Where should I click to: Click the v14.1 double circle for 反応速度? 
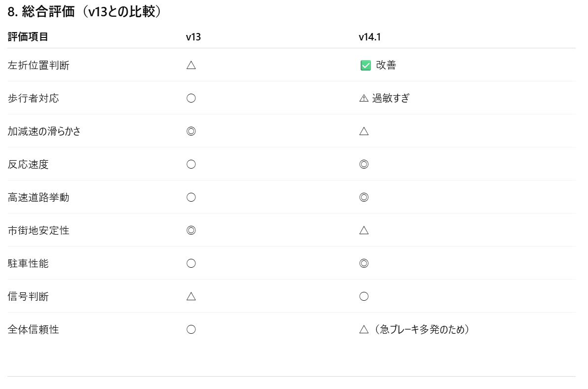point(364,165)
